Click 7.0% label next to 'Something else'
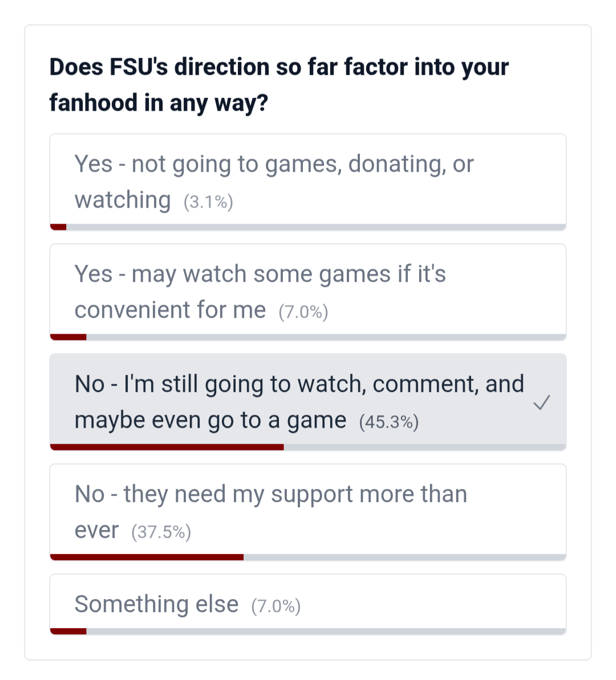Image resolution: width=616 pixels, height=680 pixels. (x=276, y=606)
